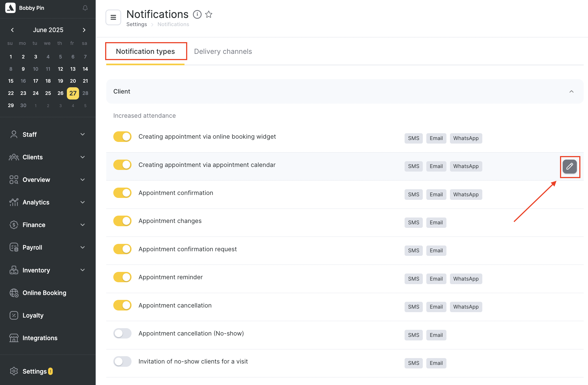
Task: Click the Overview grid icon
Action: point(14,180)
